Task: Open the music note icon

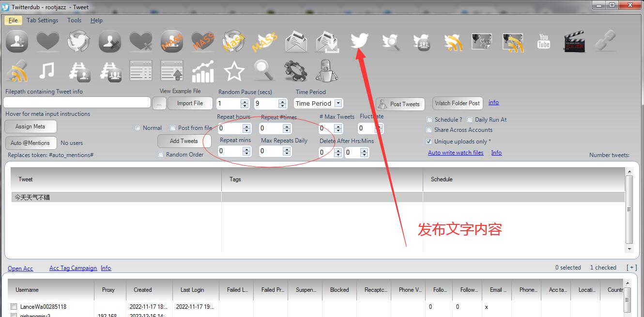Action: coord(47,72)
